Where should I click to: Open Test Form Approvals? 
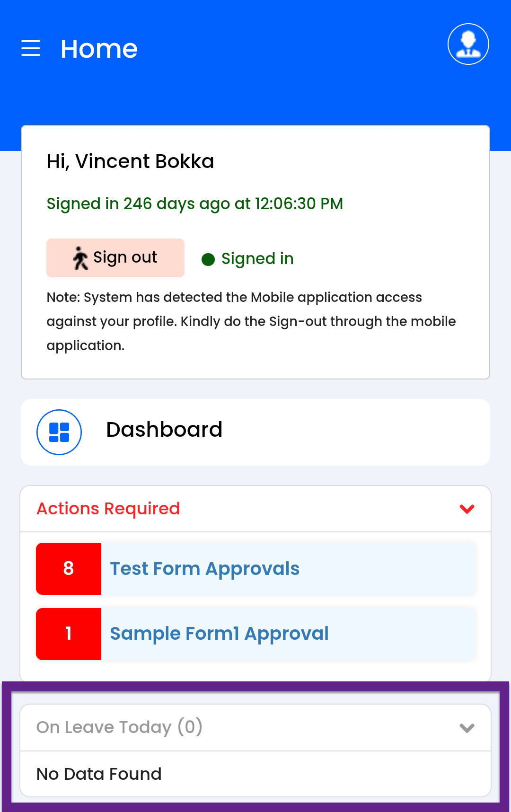click(204, 569)
